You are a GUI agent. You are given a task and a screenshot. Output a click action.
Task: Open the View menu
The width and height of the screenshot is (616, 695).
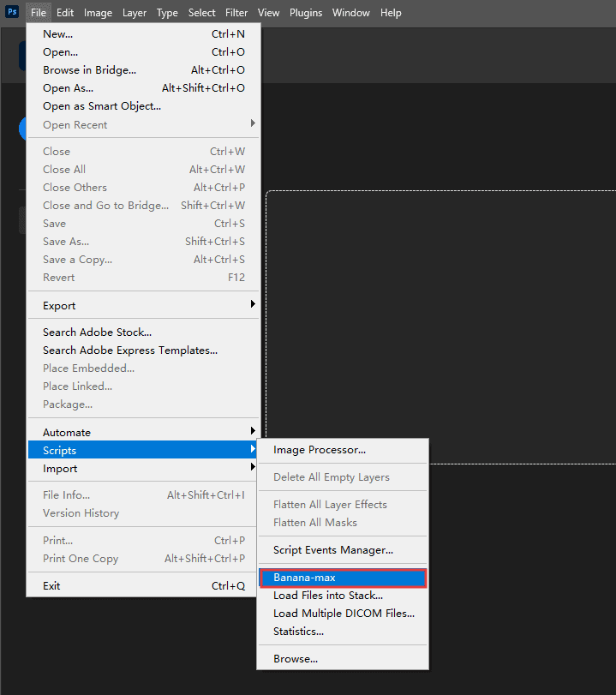[x=268, y=12]
